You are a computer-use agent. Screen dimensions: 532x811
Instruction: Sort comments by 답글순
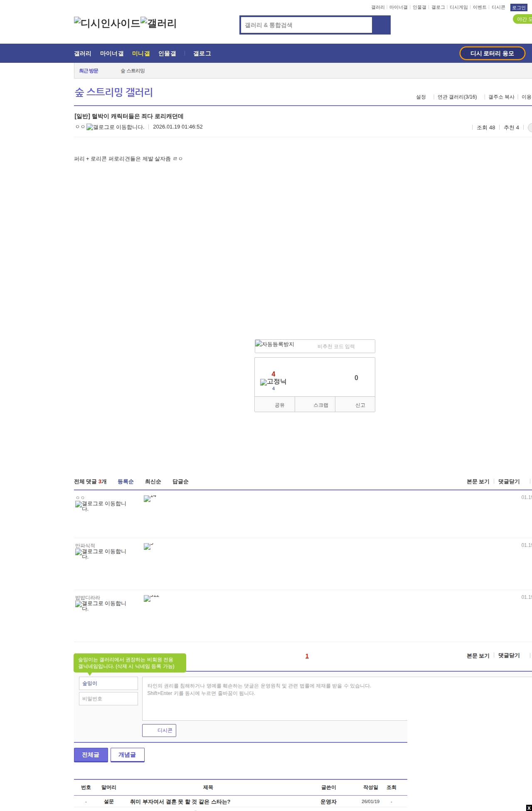coord(180,482)
